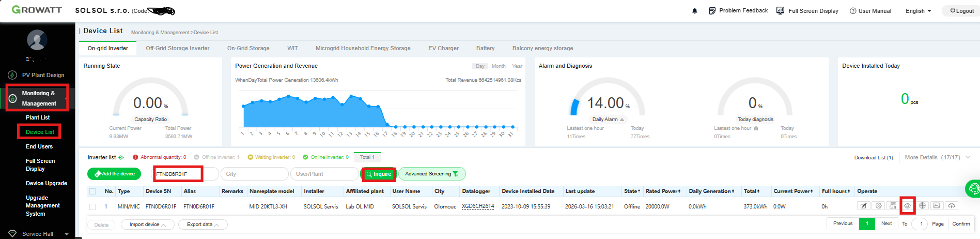980x239 pixels.
Task: Click the Inquire search button
Action: pyautogui.click(x=379, y=174)
